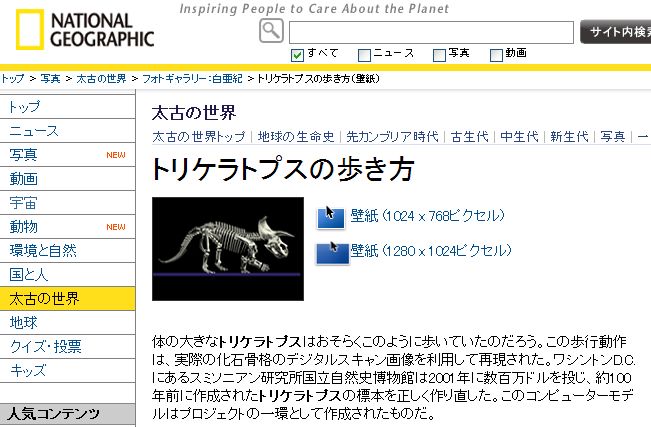This screenshot has width=651, height=427.
Task: Select キッズ in the left sidebar
Action: [x=67, y=371]
